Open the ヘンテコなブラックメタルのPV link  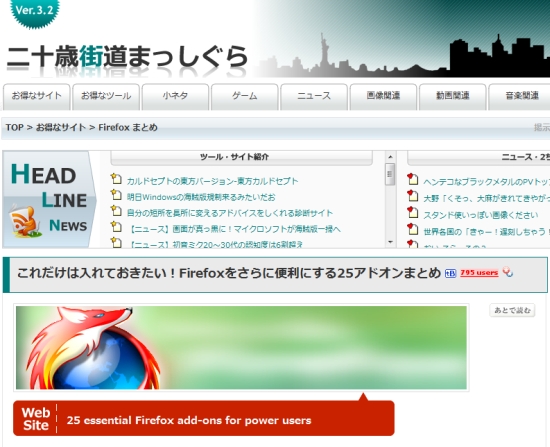[x=487, y=182]
